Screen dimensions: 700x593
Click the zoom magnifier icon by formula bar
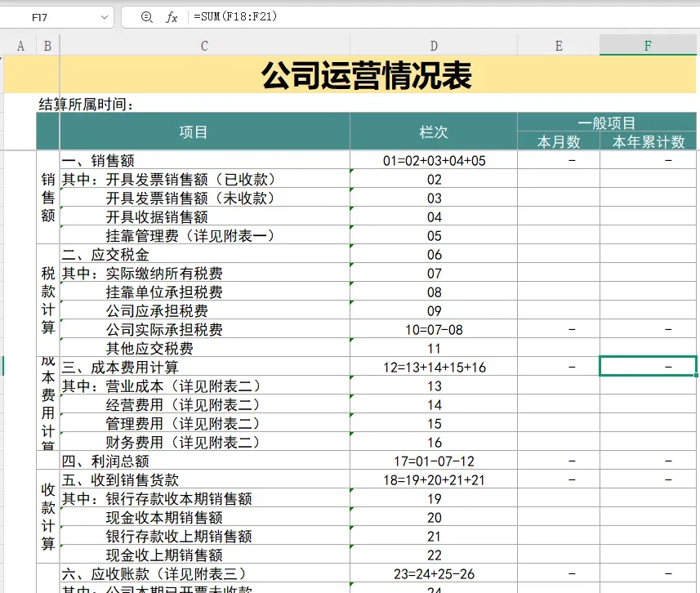click(x=146, y=17)
